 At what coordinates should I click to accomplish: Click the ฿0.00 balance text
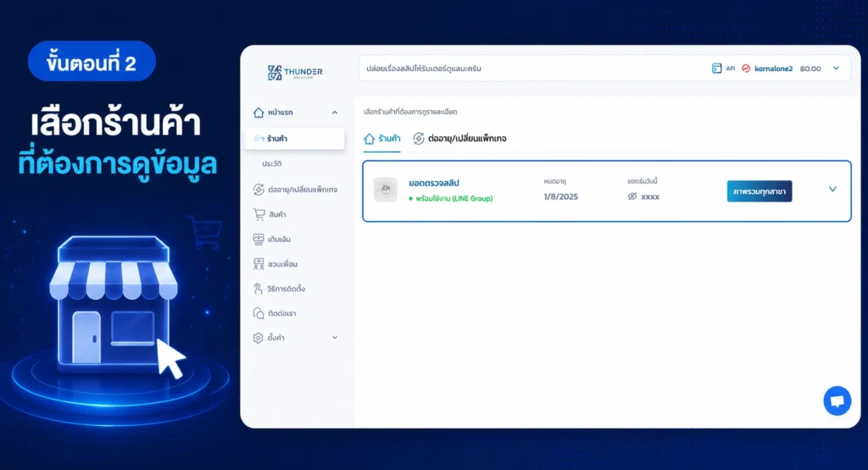click(810, 69)
